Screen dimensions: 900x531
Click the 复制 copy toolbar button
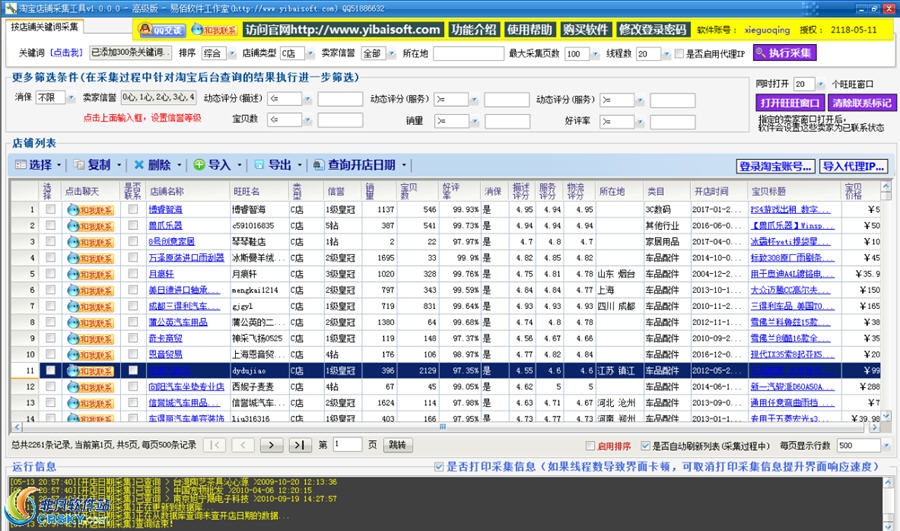[x=97, y=165]
